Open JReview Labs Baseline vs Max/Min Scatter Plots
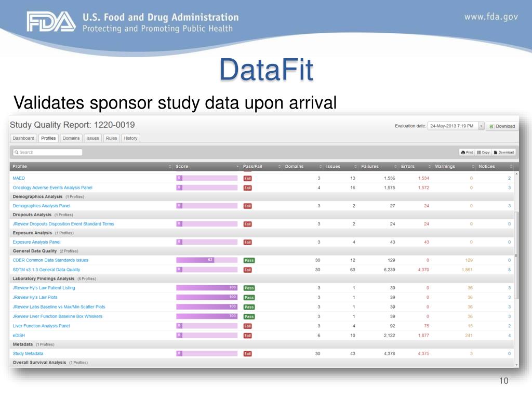Viewport: 532px width, 399px height. [x=59, y=307]
